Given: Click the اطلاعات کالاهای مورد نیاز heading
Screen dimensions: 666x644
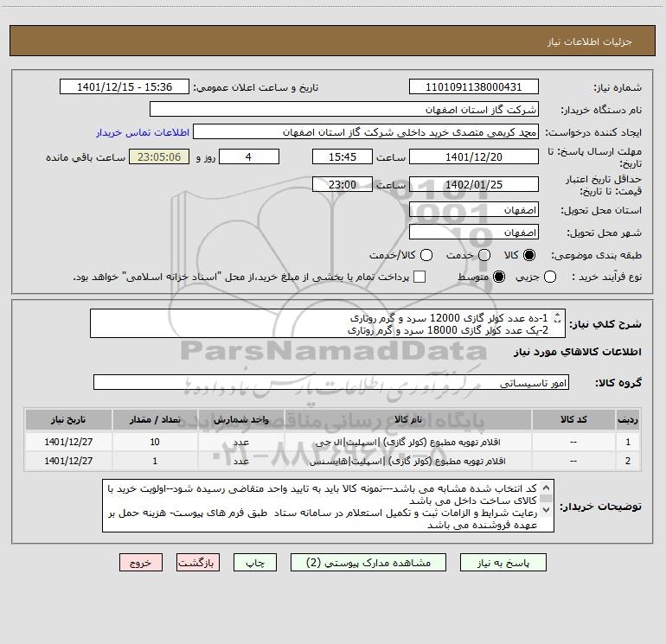Looking at the screenshot, I should coord(578,352).
